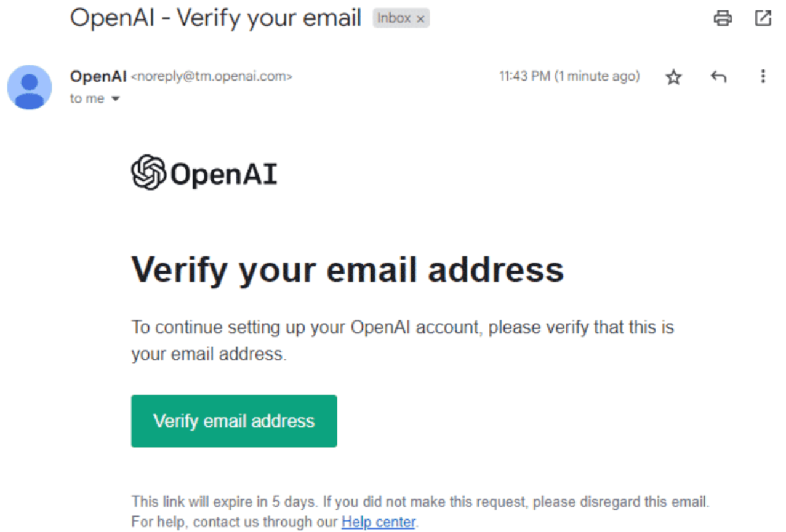This screenshot has height=532, width=786.
Task: Open the Help center link
Action: [x=379, y=522]
